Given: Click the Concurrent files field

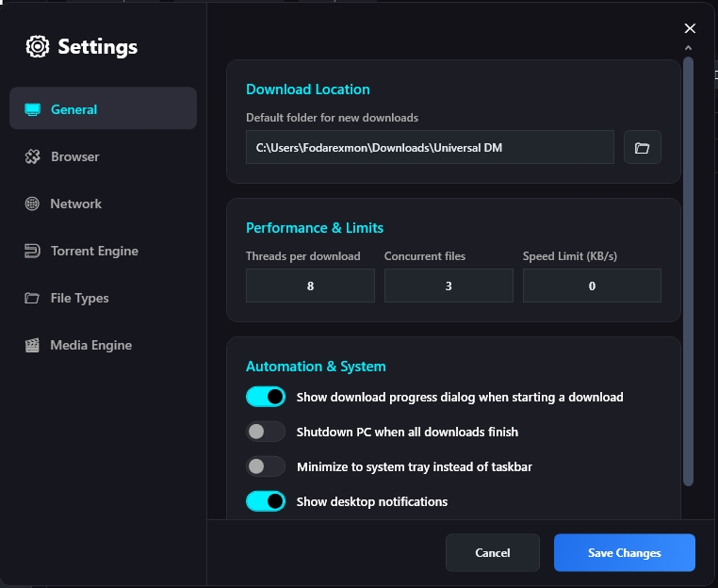Looking at the screenshot, I should [x=449, y=286].
